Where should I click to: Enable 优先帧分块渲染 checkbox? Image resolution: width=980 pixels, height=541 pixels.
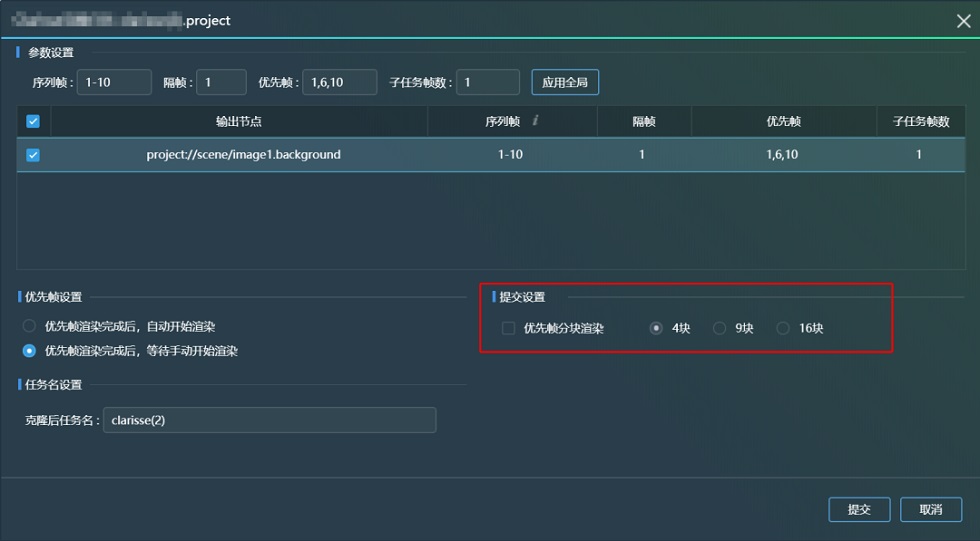pos(509,328)
